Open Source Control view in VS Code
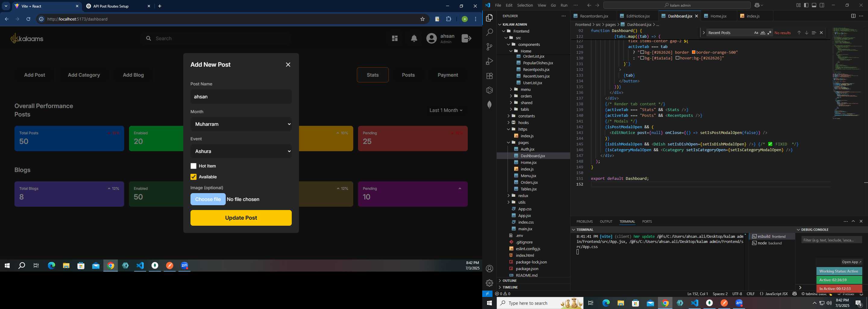This screenshot has height=309, width=868. pyautogui.click(x=489, y=47)
